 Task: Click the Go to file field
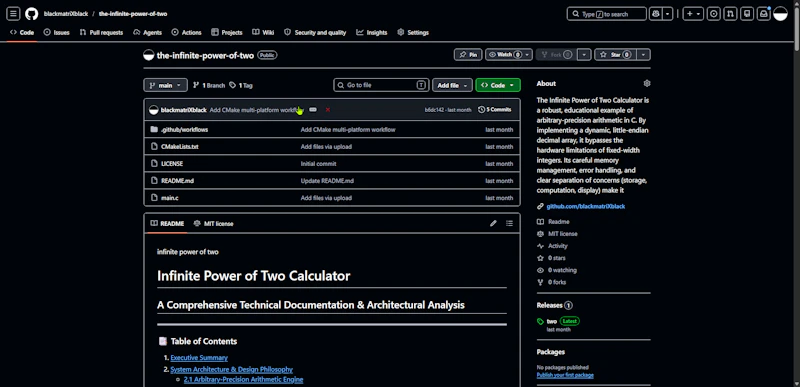[x=382, y=85]
